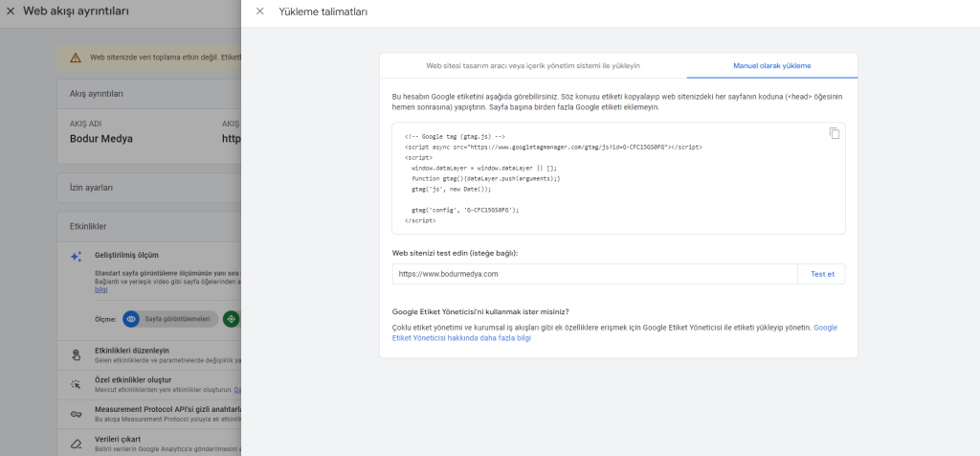
Task: Copy the Google tag code snippet
Action: (834, 133)
